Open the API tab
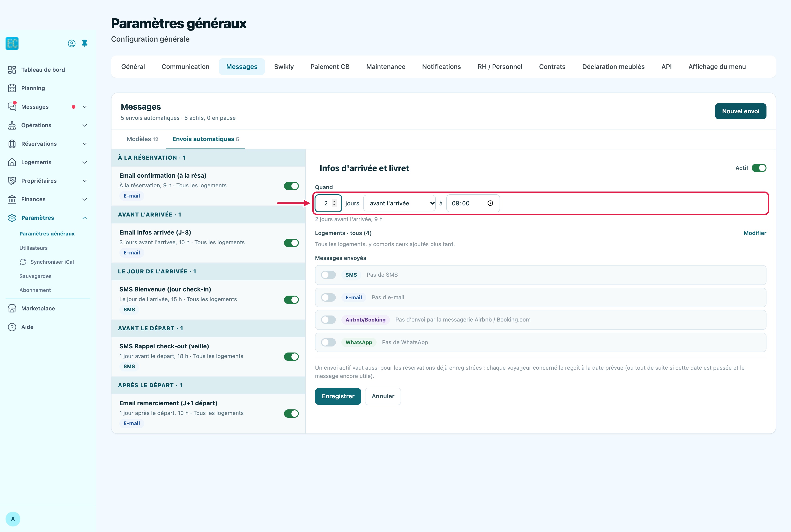The image size is (791, 532). click(x=666, y=67)
